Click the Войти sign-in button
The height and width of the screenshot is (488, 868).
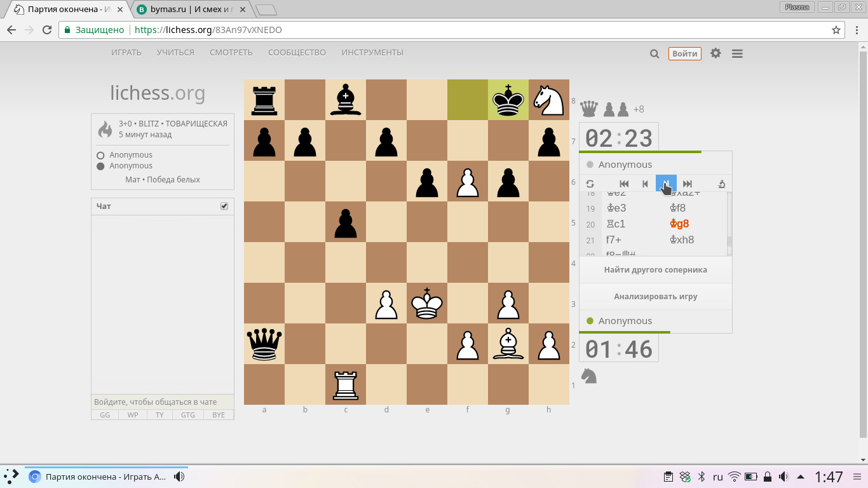click(684, 54)
